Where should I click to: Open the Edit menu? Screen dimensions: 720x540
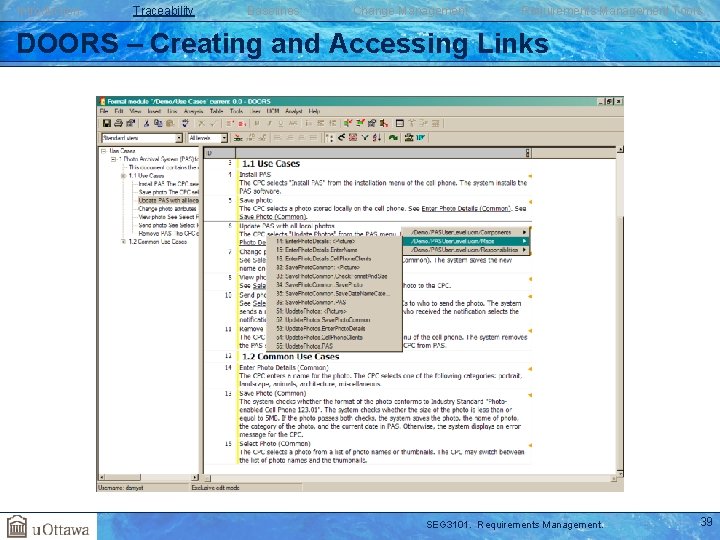tap(119, 111)
